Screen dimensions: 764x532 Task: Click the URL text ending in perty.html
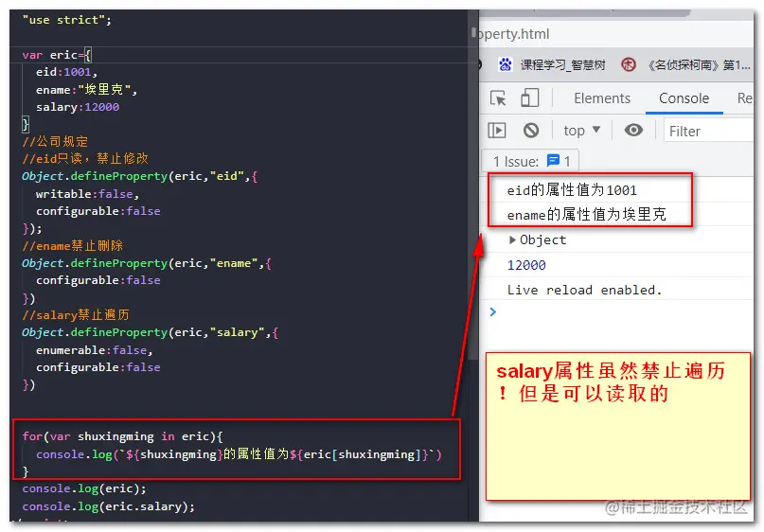click(x=512, y=34)
